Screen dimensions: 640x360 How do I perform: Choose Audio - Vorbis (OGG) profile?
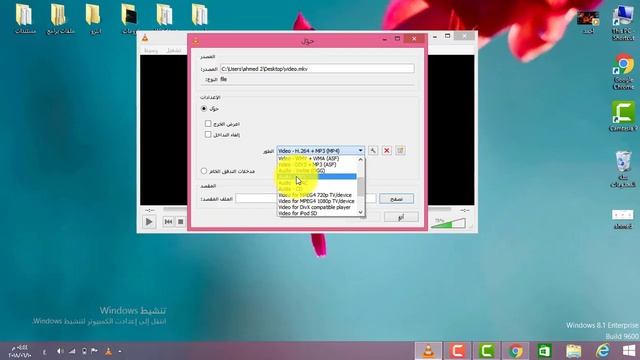(317, 170)
